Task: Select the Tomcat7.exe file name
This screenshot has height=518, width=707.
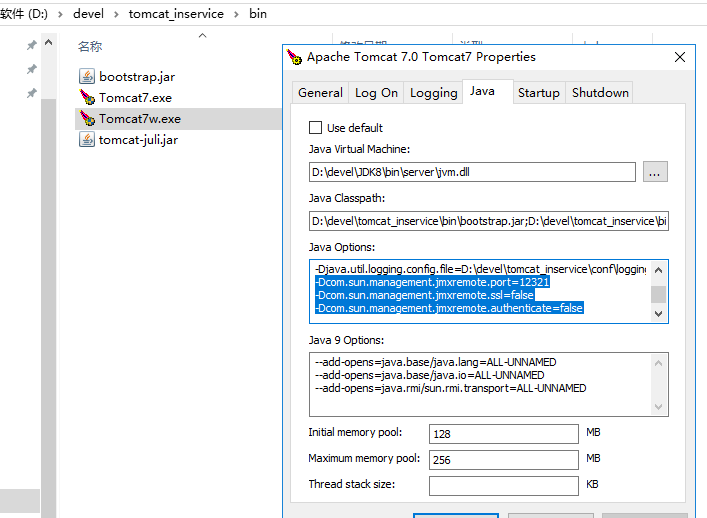Action: pyautogui.click(x=135, y=97)
